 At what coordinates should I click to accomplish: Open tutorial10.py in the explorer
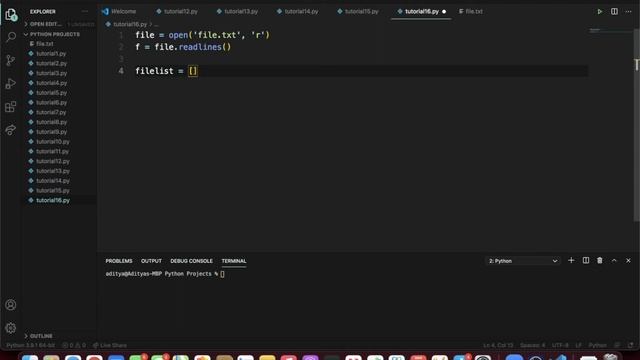(53, 142)
